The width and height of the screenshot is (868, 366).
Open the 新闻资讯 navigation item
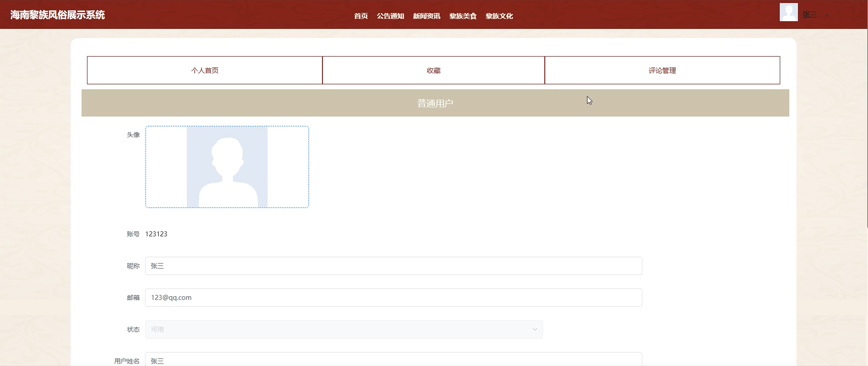tap(427, 16)
